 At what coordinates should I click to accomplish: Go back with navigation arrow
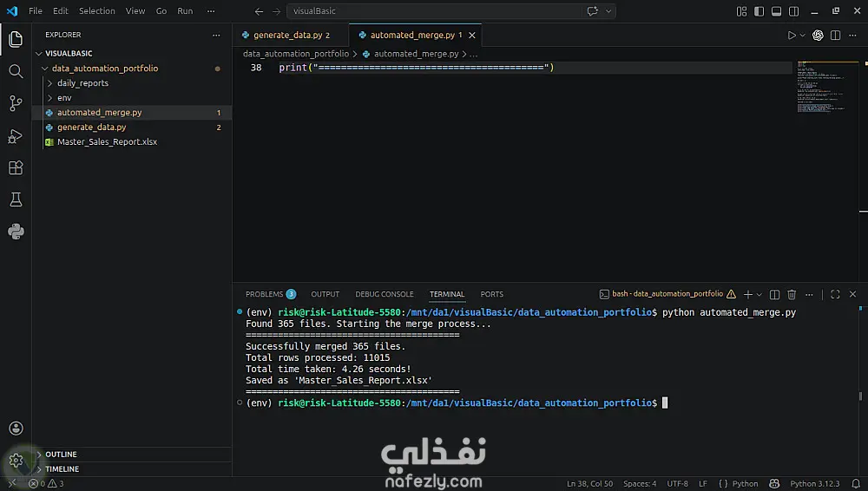pyautogui.click(x=259, y=11)
